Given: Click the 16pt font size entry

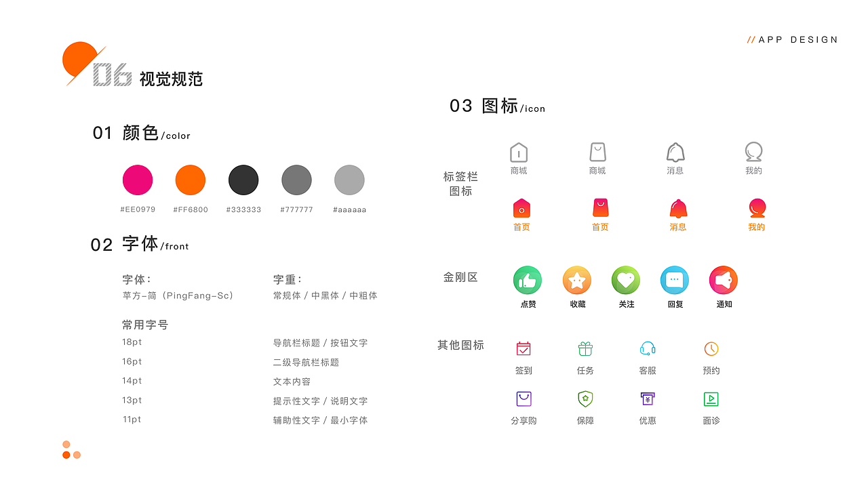Looking at the screenshot, I should point(132,361).
